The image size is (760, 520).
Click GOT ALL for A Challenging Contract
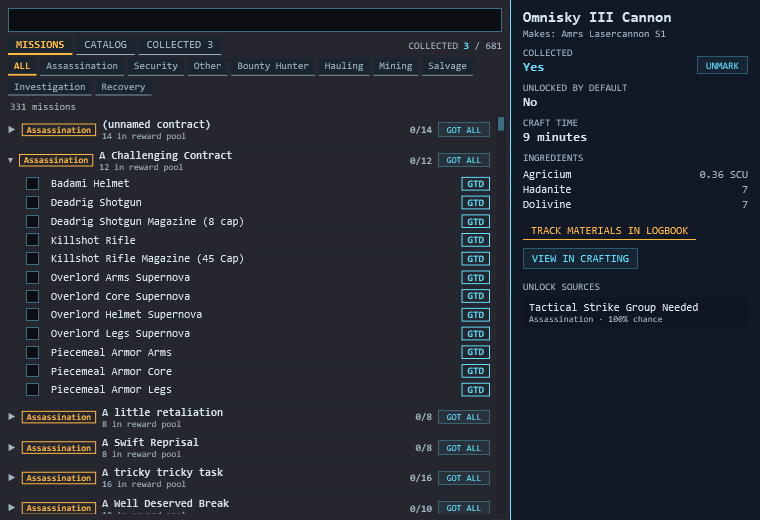pyautogui.click(x=464, y=160)
